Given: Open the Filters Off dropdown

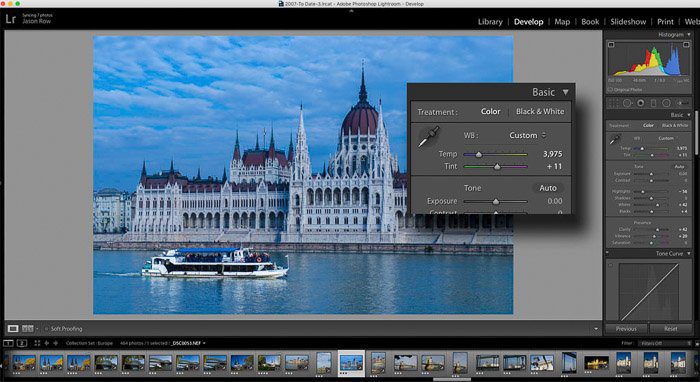Looking at the screenshot, I should (x=664, y=343).
